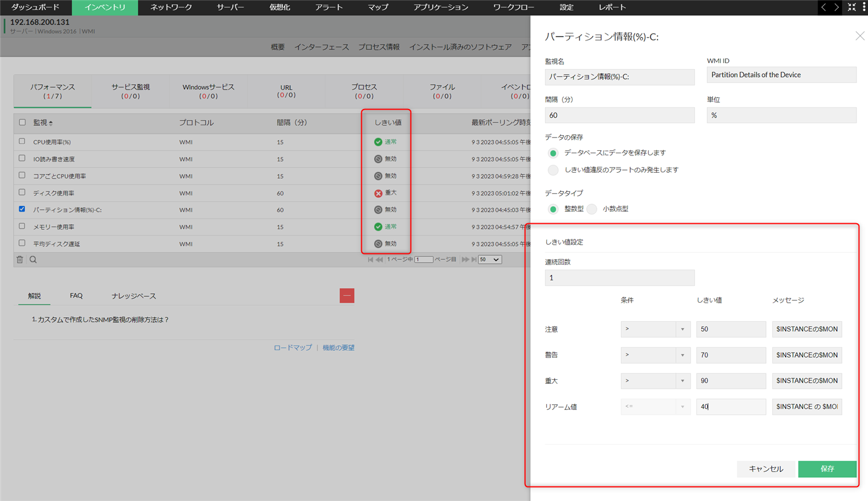Click the 無効 status icon for IO読み書き速度

[x=378, y=159]
